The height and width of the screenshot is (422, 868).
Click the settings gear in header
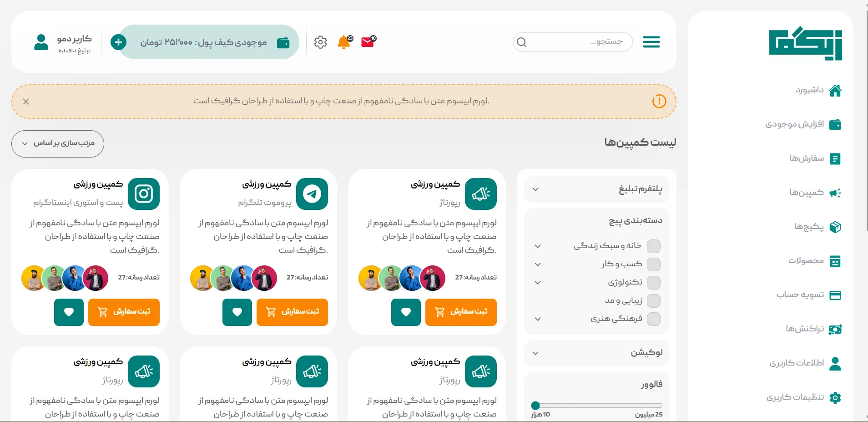(x=321, y=42)
